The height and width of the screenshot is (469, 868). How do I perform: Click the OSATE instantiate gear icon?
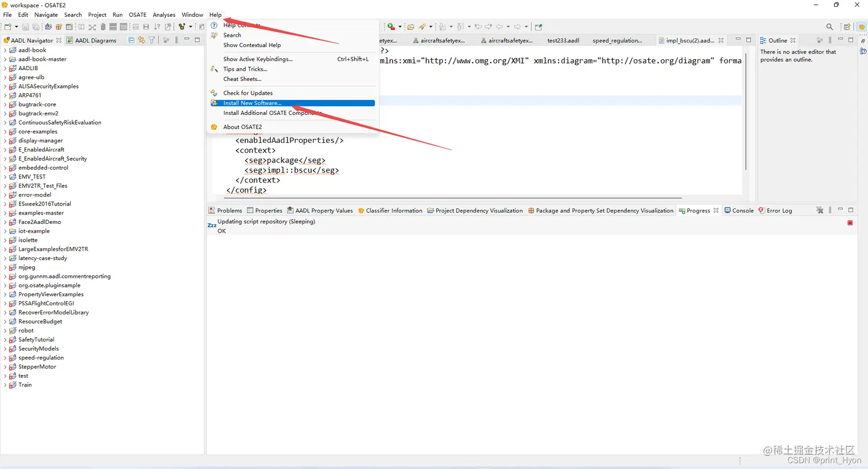(x=182, y=26)
